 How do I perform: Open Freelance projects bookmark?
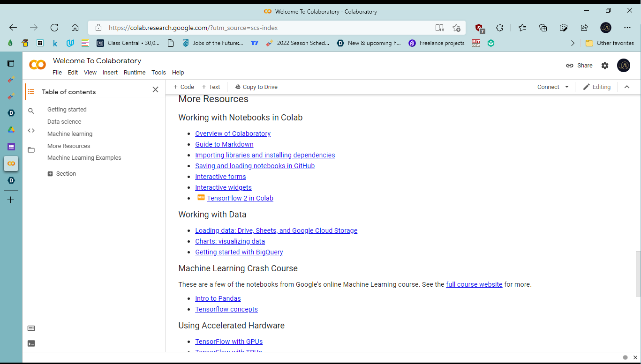click(x=437, y=43)
